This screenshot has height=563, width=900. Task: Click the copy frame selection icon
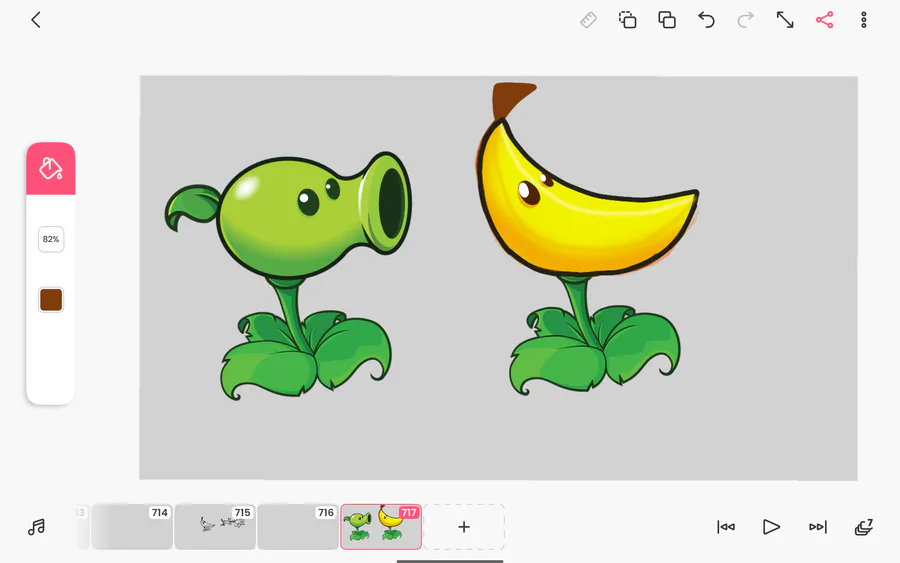pyautogui.click(x=627, y=20)
